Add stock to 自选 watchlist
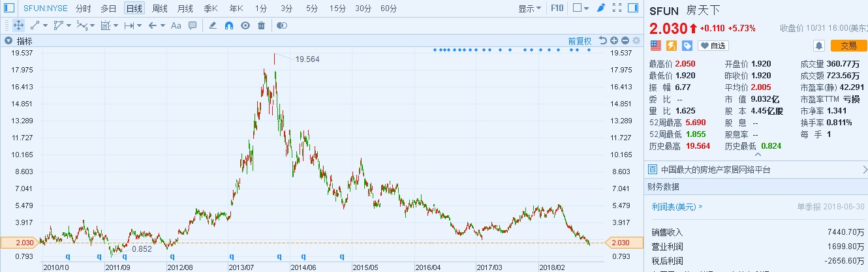The width and height of the screenshot is (868, 272). coord(713,46)
